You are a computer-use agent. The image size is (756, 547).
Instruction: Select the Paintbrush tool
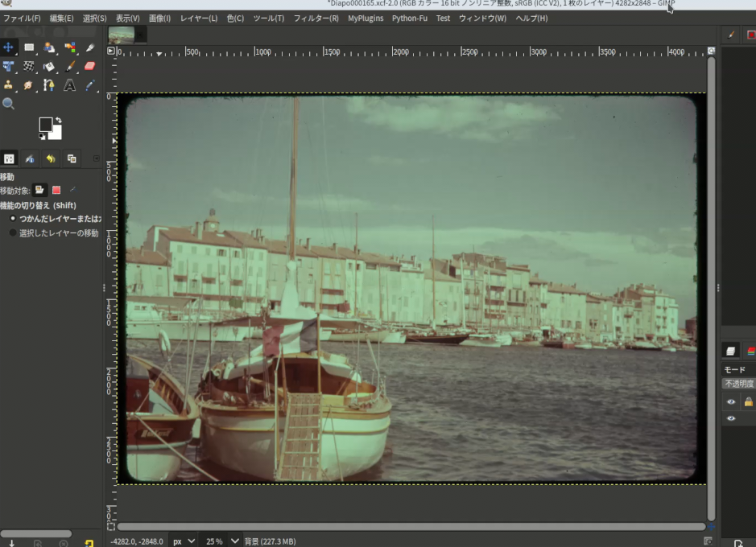[x=70, y=67]
